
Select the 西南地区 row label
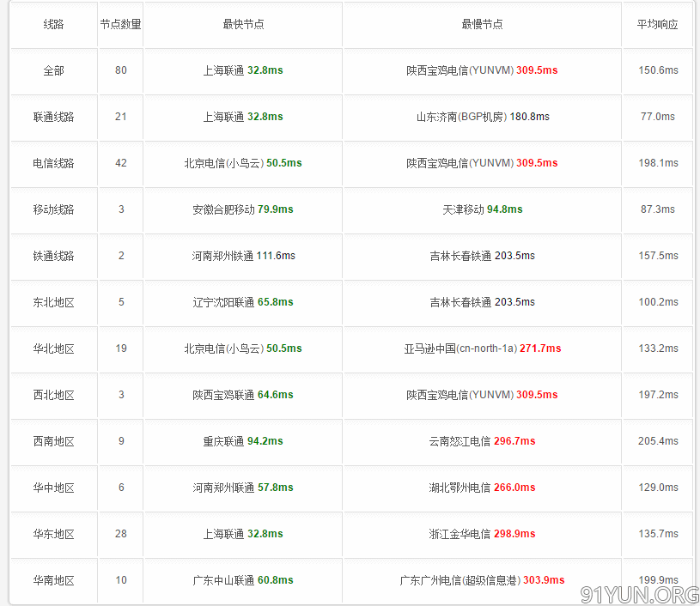point(53,442)
